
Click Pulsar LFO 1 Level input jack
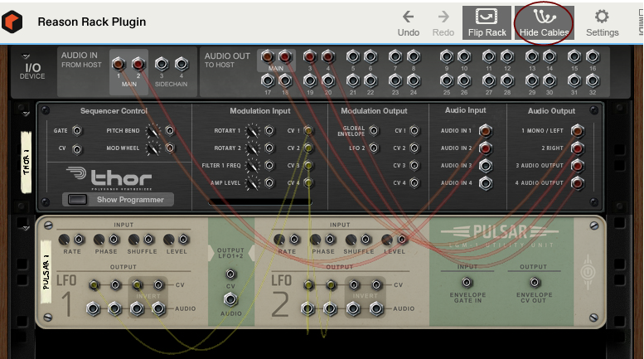pyautogui.click(x=184, y=239)
